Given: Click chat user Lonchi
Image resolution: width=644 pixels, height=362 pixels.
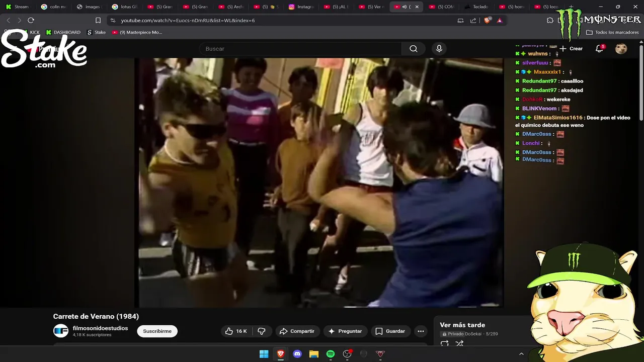Looking at the screenshot, I should (531, 143).
